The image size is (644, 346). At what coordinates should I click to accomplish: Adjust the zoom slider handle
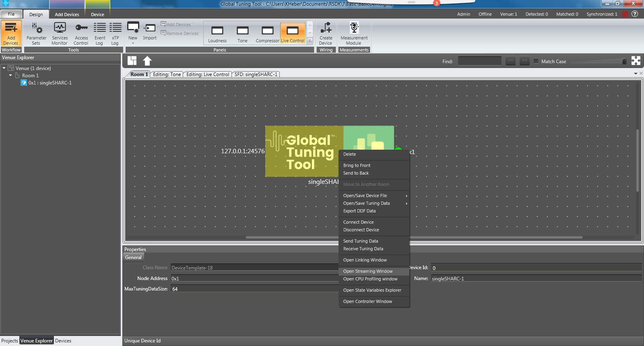624,61
